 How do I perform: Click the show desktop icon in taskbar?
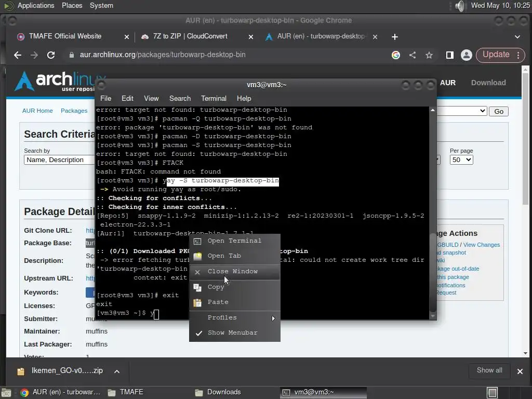pyautogui.click(x=6, y=393)
